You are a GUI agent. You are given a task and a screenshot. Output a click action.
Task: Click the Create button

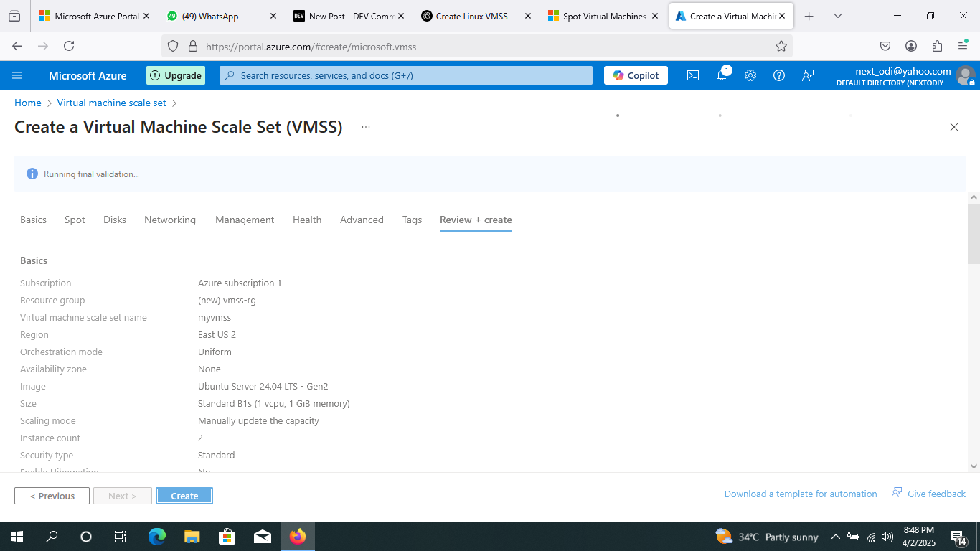click(x=184, y=496)
